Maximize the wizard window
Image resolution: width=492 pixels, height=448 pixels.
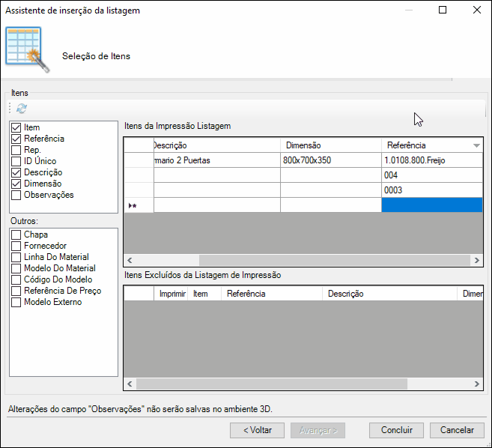click(443, 10)
